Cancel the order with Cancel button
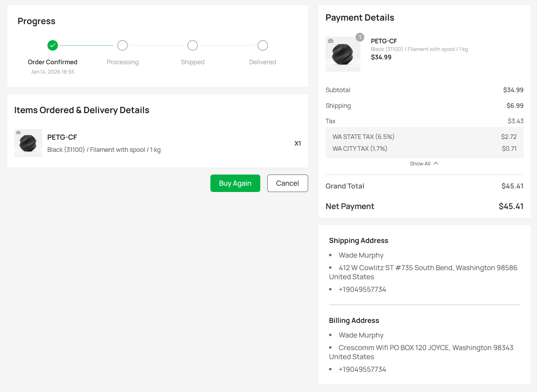 288,183
